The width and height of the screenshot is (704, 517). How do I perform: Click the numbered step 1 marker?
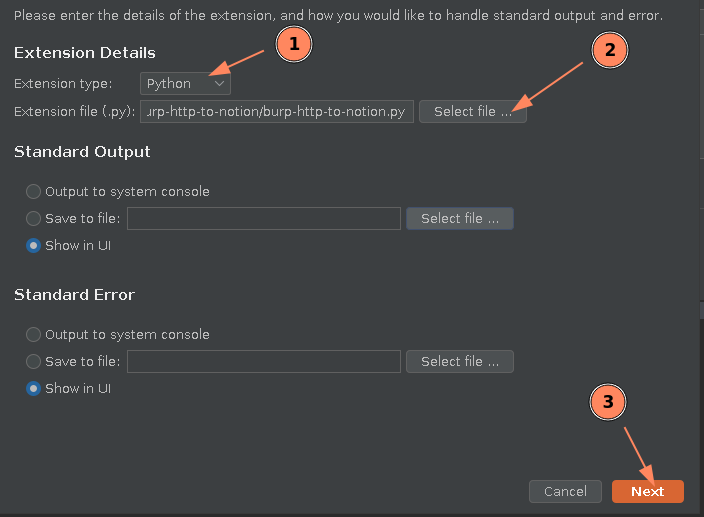point(291,45)
